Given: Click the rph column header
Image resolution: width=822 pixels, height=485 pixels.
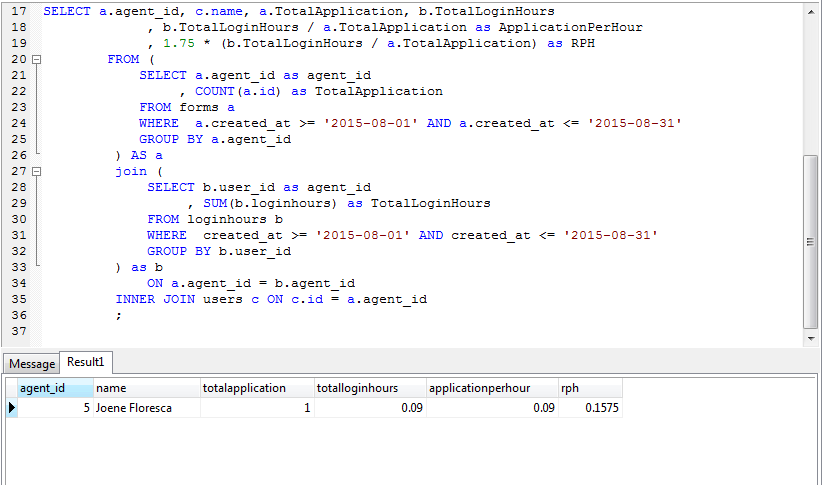Looking at the screenshot, I should (x=589, y=388).
